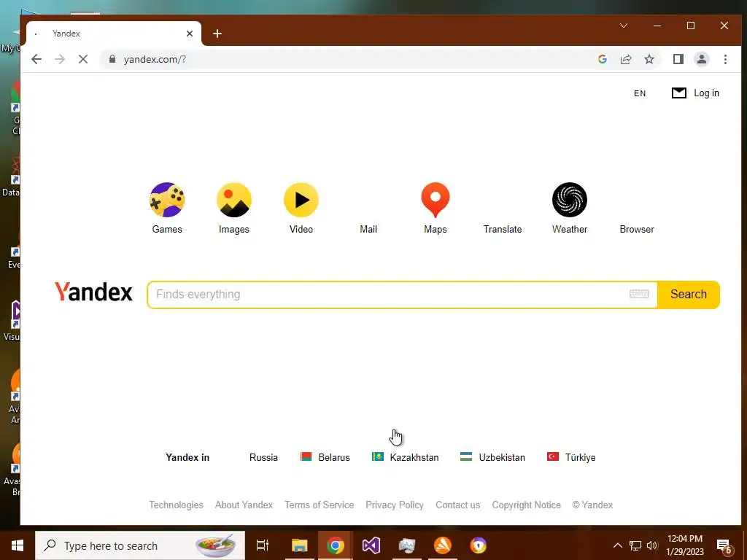
Task: Click the Browser service label
Action: click(637, 229)
